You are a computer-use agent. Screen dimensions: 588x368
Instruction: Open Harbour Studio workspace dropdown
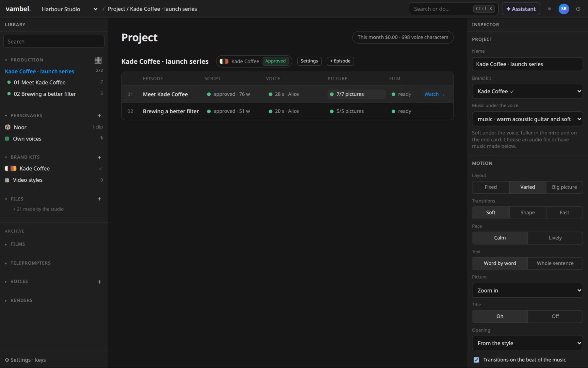69,9
